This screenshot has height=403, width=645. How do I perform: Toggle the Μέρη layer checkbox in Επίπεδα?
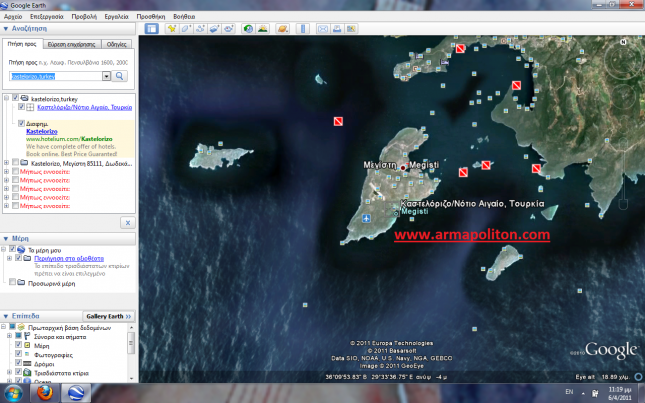pos(19,345)
